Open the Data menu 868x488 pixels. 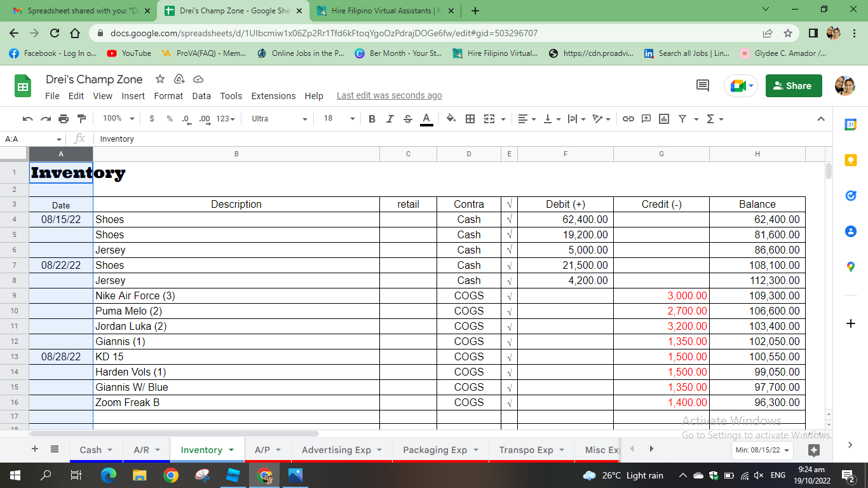tap(201, 96)
